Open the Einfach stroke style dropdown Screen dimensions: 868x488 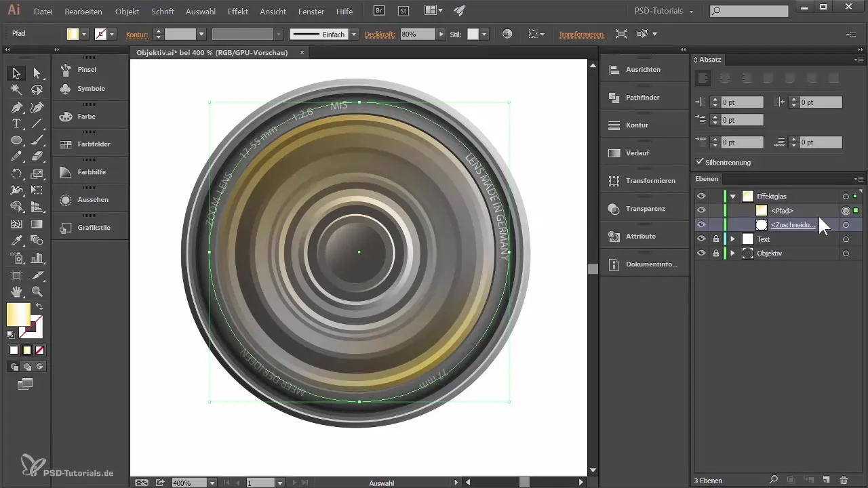355,34
